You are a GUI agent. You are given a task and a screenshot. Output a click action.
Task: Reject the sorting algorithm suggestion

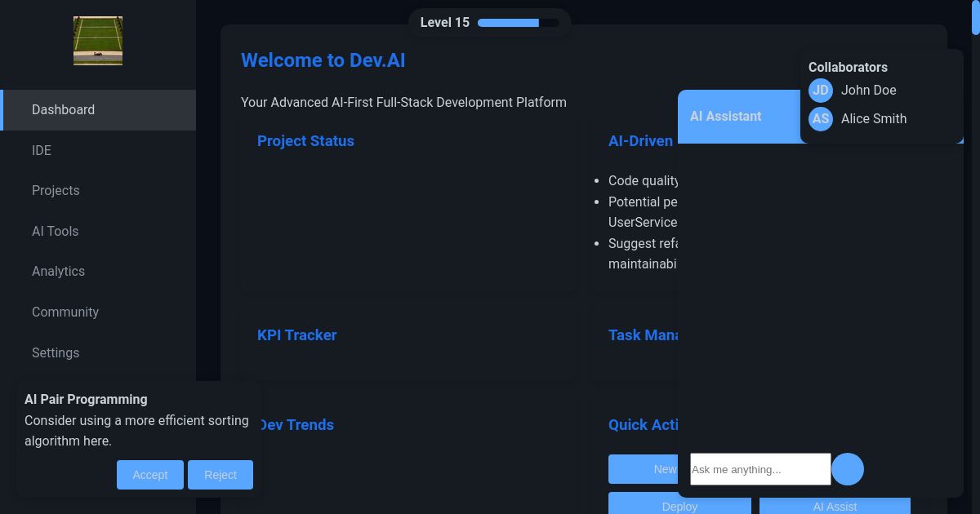point(220,475)
